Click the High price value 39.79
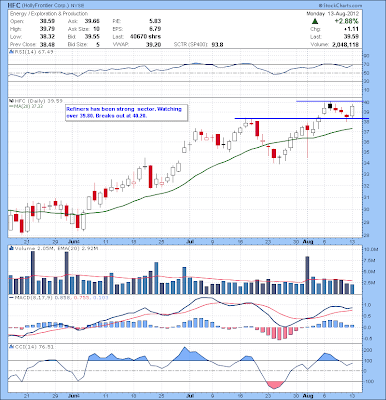The height and width of the screenshot is (400, 386). pos(48,29)
